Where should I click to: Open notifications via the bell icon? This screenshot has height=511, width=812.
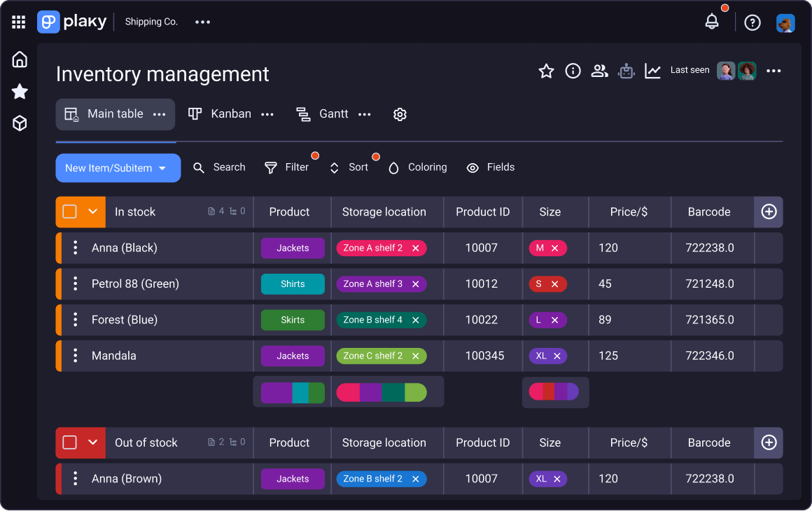712,22
